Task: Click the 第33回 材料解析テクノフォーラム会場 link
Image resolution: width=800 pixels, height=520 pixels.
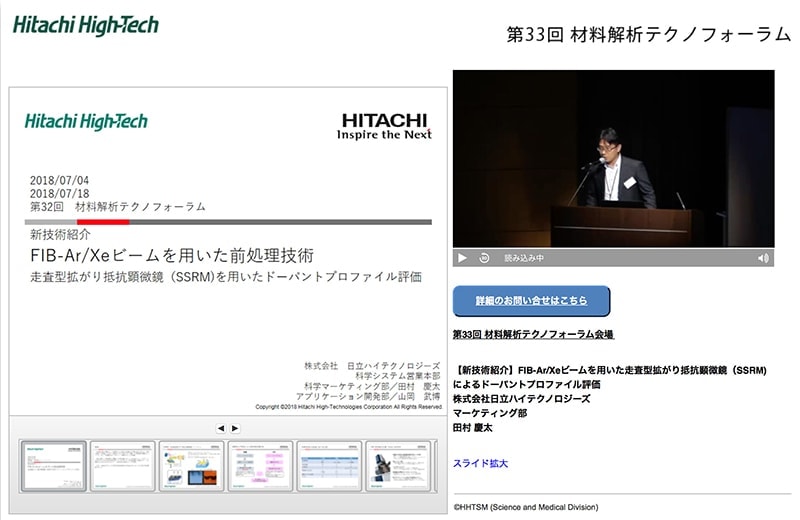Action: point(533,334)
